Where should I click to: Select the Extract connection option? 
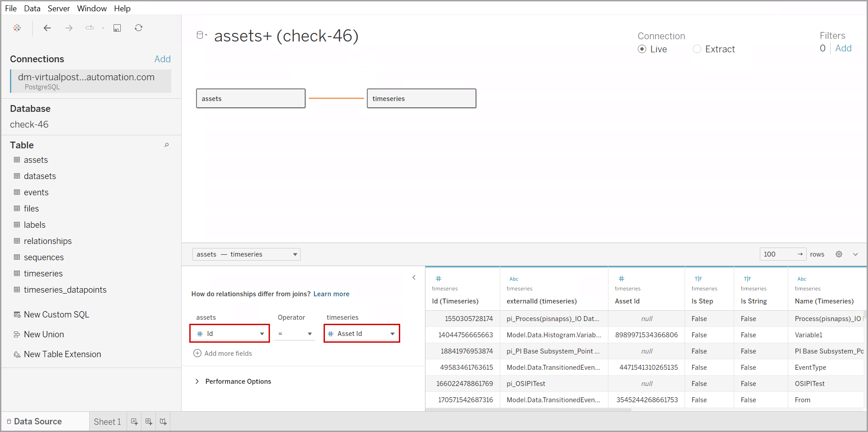[x=697, y=49]
